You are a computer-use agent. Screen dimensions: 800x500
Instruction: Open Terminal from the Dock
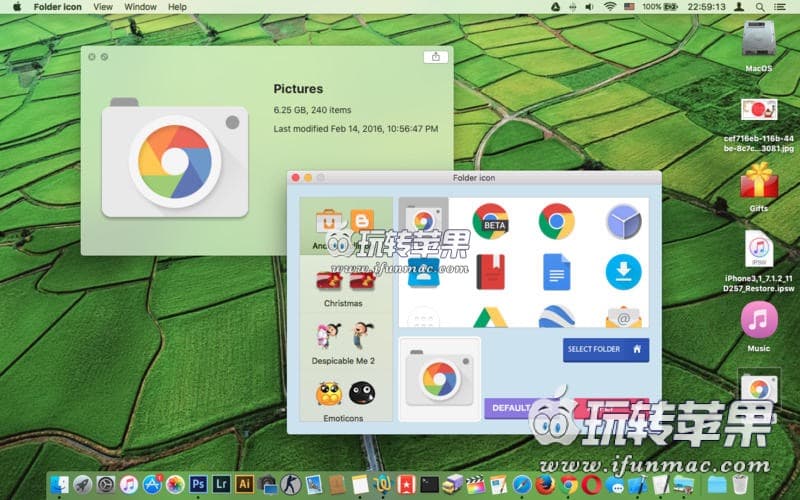429,484
